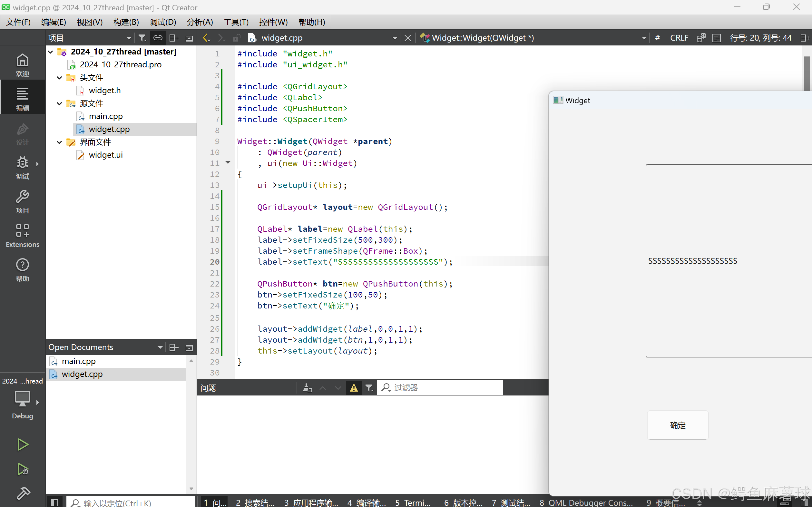The height and width of the screenshot is (507, 812).
Task: Split the Open Documents panel
Action: coord(174,347)
